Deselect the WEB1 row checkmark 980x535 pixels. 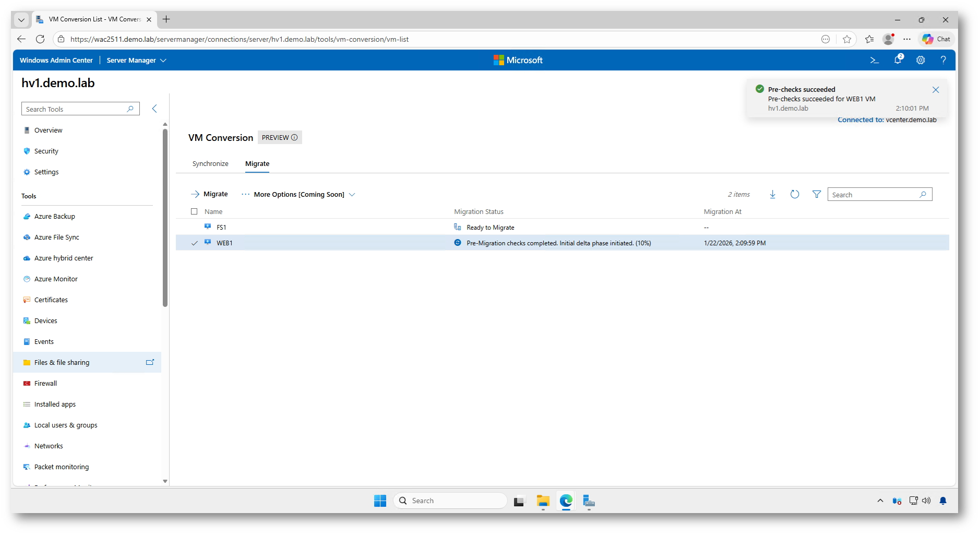click(195, 243)
